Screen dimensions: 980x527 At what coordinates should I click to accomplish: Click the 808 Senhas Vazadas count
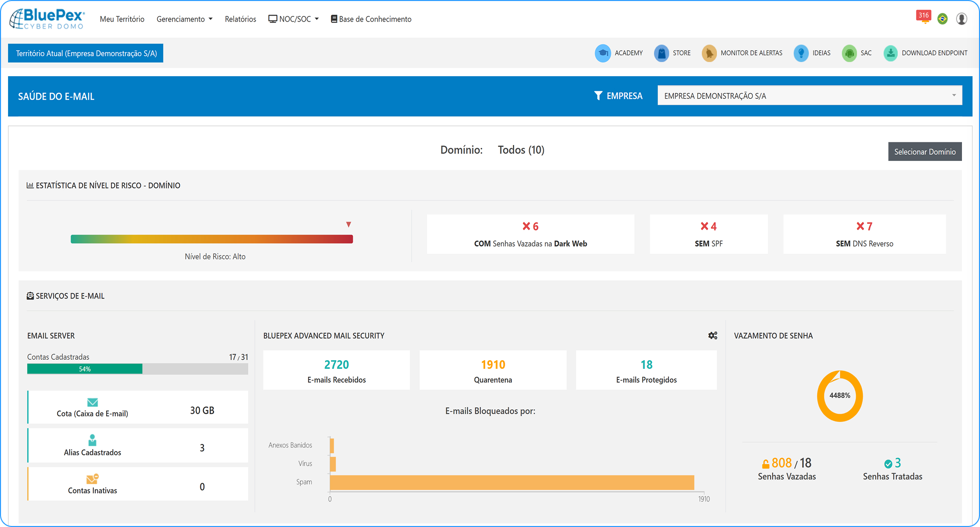click(782, 463)
